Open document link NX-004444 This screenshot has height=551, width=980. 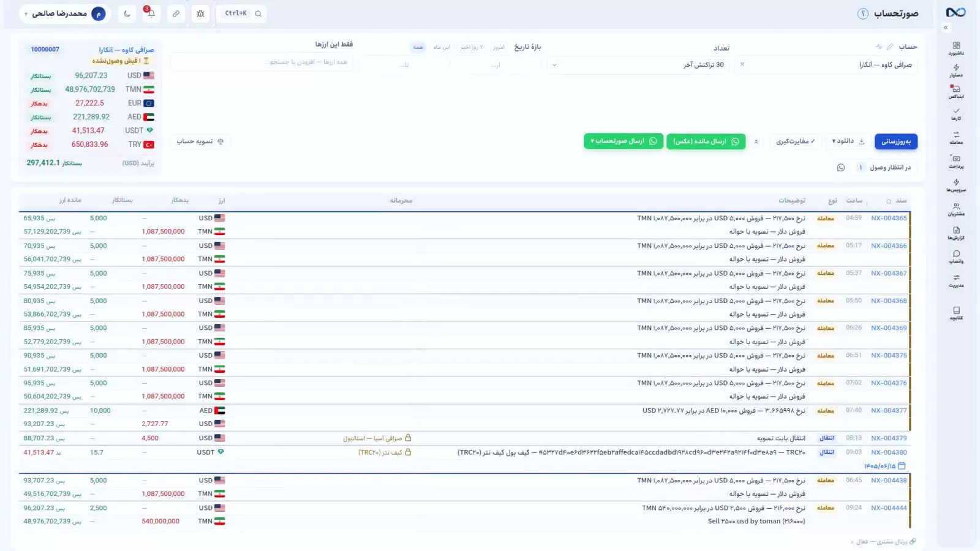click(889, 508)
